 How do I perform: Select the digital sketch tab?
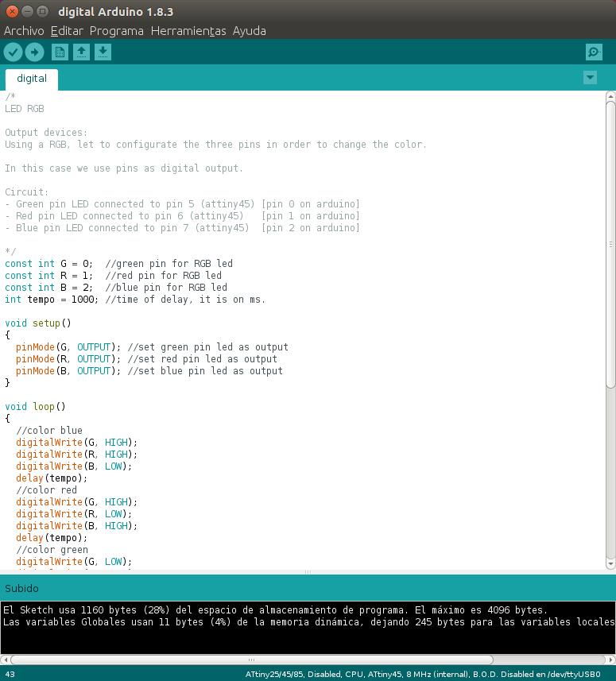point(32,79)
